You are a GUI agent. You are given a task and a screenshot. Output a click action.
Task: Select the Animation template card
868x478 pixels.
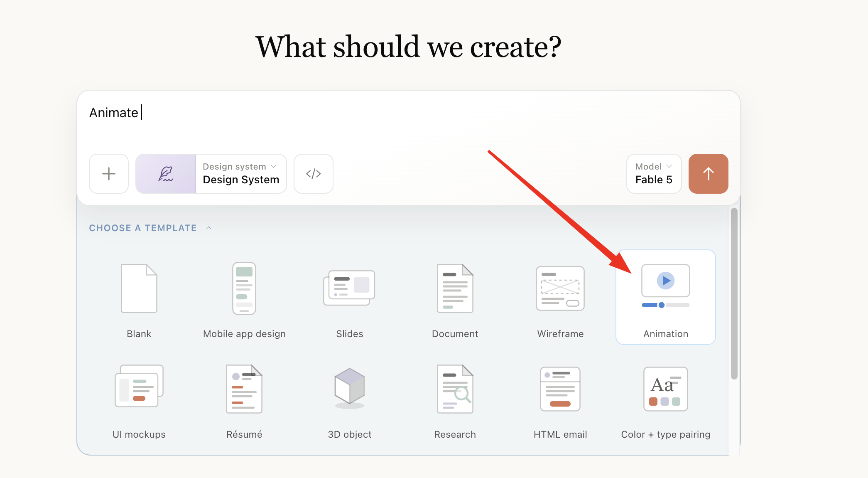click(x=666, y=297)
